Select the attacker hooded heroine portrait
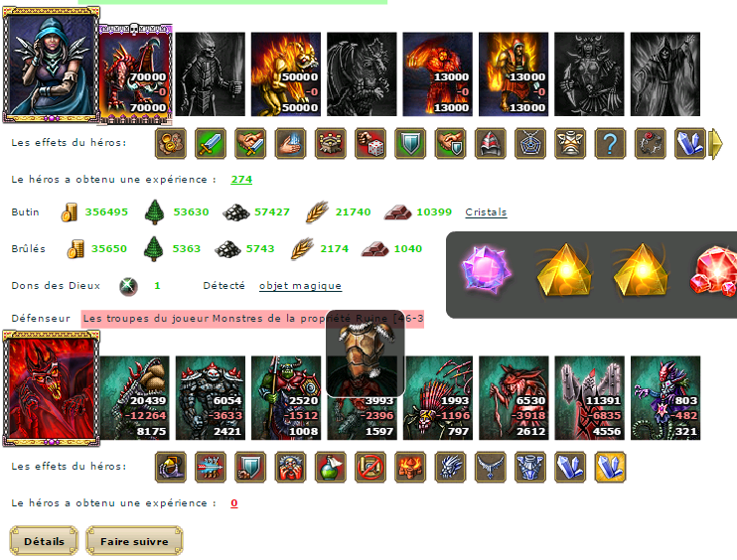The width and height of the screenshot is (737, 560). 52,65
